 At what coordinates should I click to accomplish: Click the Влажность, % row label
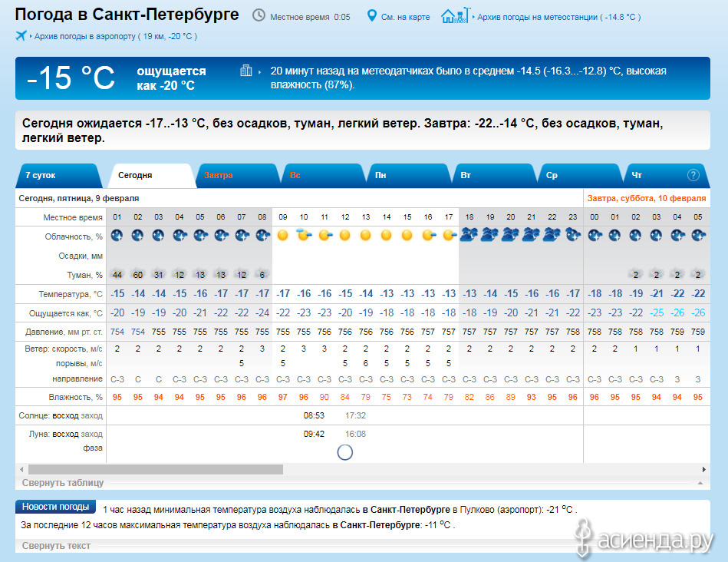(76, 397)
